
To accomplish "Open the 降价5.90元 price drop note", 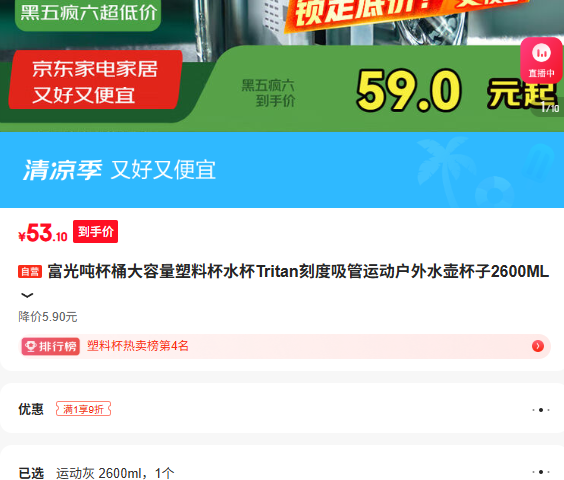I will pos(48,317).
